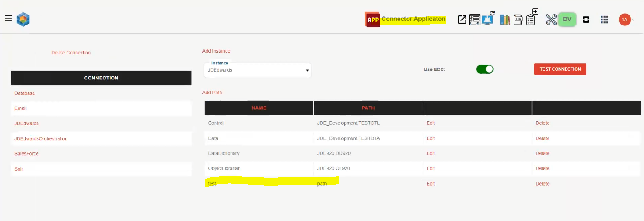Open the books library icon
This screenshot has width=644, height=221.
(x=505, y=20)
